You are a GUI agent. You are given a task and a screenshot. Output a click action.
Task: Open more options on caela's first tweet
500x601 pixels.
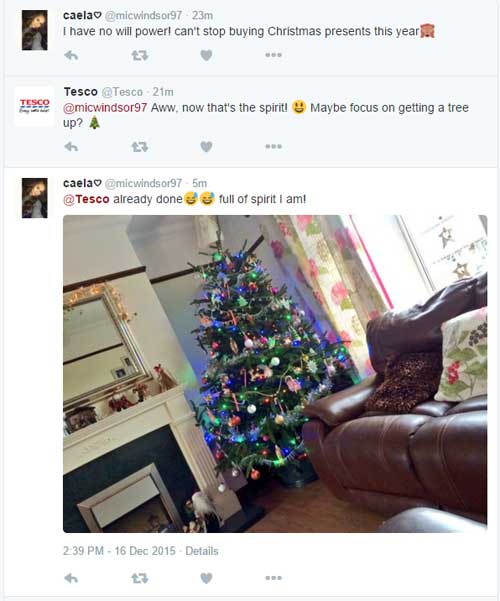tap(273, 55)
